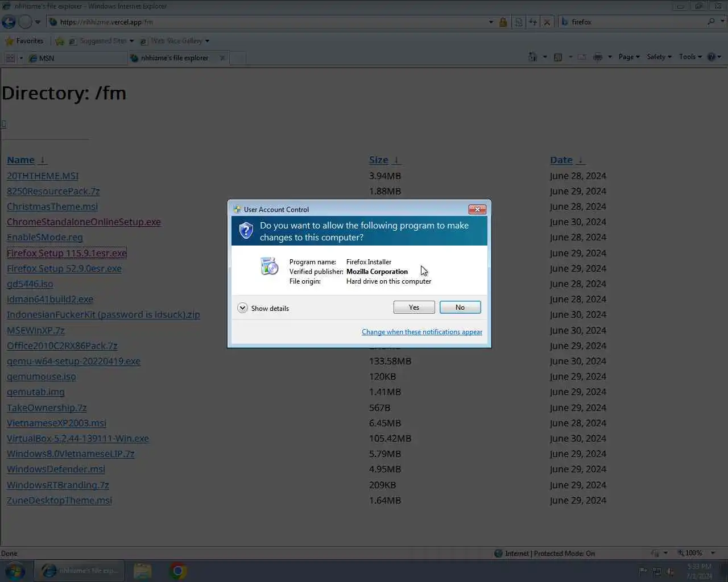Launch Google Chrome from the taskbar
Screen dimensions: 728x582
click(x=178, y=571)
